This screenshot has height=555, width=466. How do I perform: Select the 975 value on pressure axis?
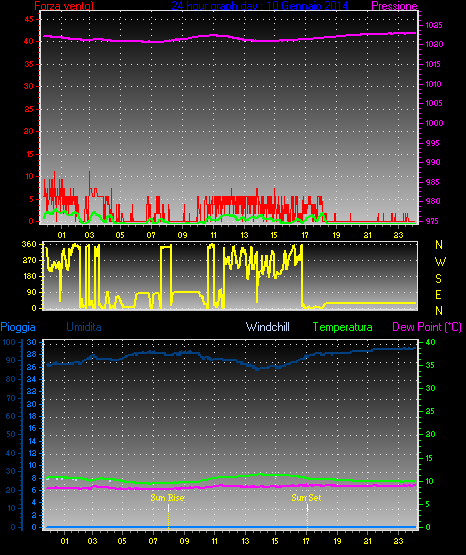pyautogui.click(x=431, y=221)
